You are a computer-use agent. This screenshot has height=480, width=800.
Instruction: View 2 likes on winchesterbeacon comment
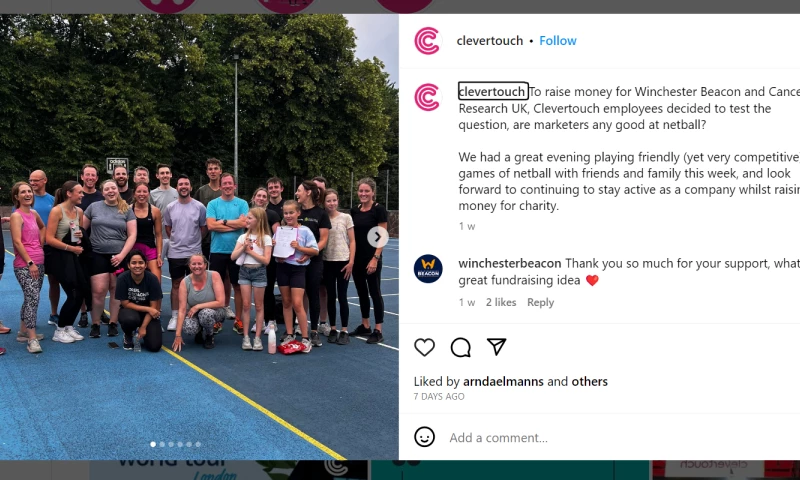click(x=501, y=302)
